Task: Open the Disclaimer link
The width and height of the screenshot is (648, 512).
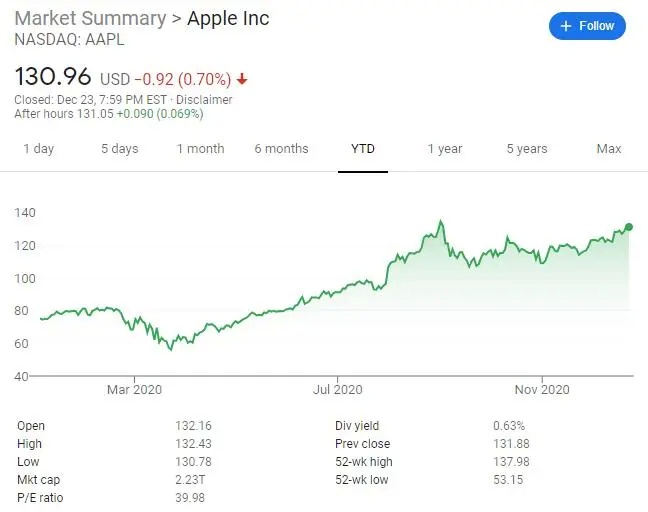Action: coord(204,100)
